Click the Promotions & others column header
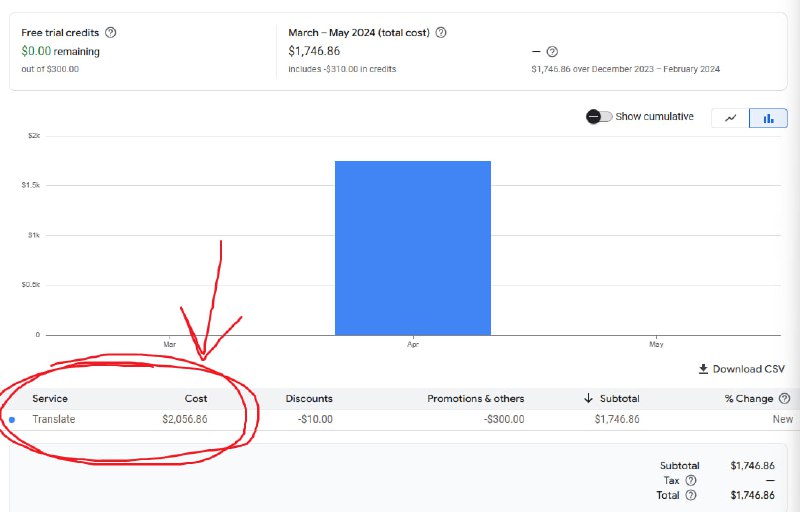The width and height of the screenshot is (800, 512). [475, 399]
